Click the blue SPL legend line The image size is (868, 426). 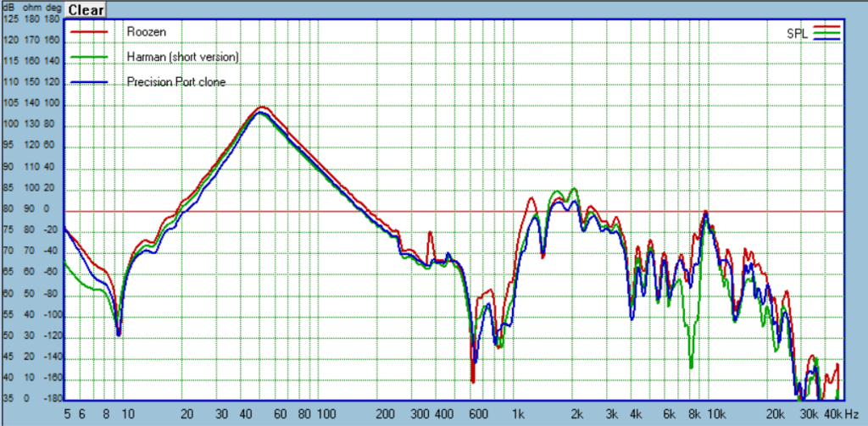[826, 39]
